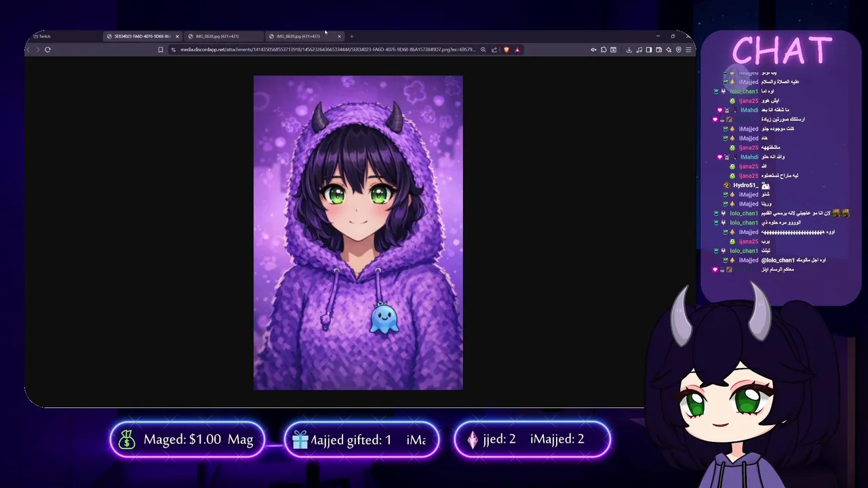Click the iMajjed gifted: 1 ticker
Viewport: 868px width, 488px height.
pos(361,439)
